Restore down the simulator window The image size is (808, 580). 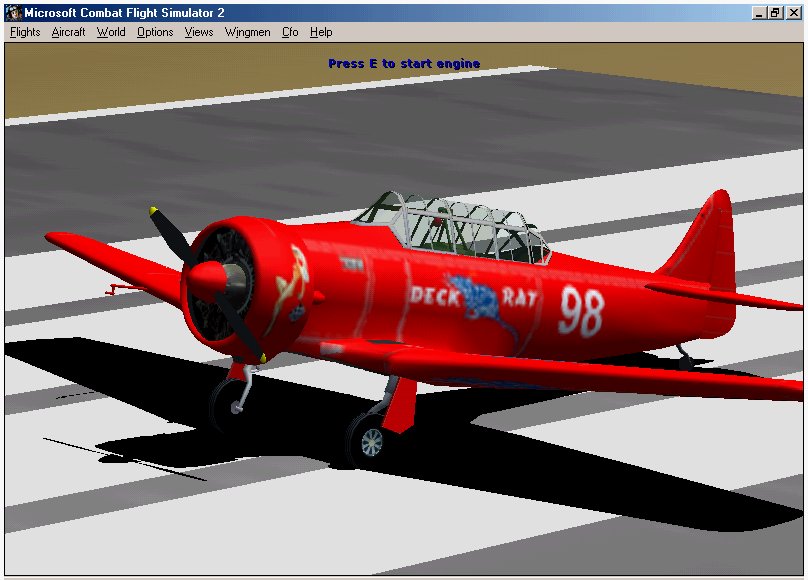(x=775, y=13)
